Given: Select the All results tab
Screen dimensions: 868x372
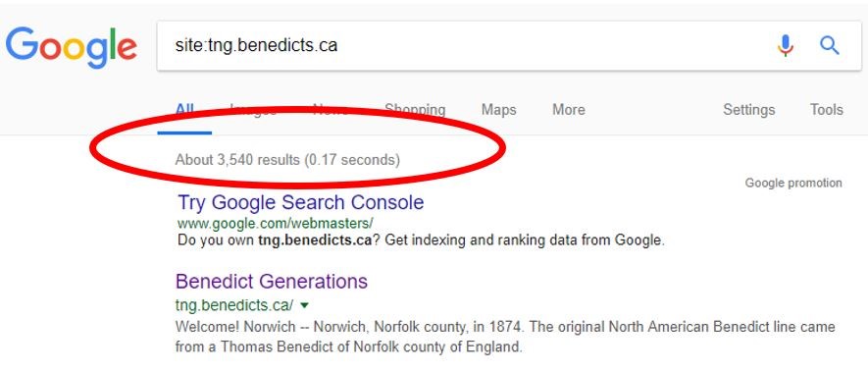Looking at the screenshot, I should click(184, 110).
